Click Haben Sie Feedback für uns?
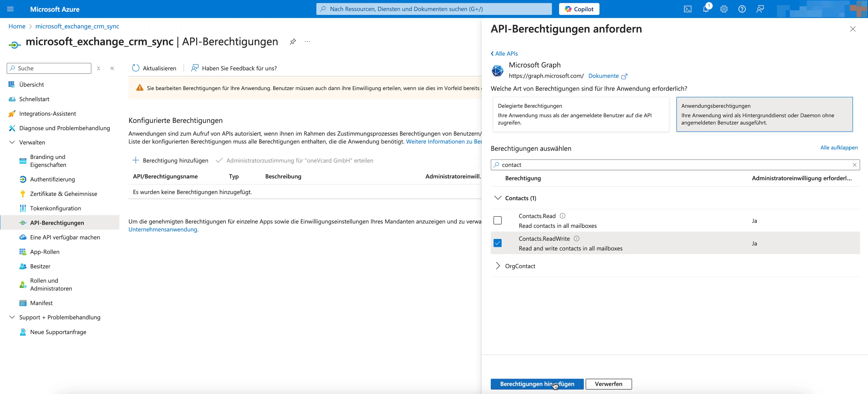868x394 pixels. coord(234,69)
